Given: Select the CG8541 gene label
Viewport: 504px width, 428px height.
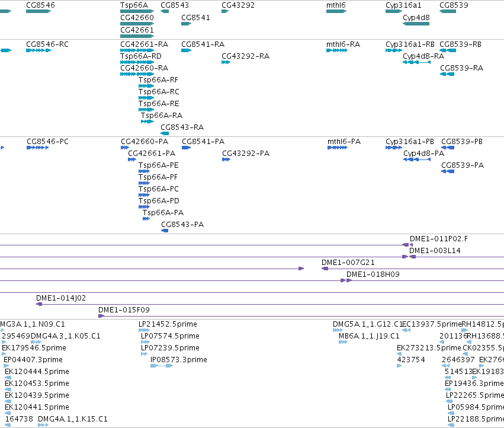Looking at the screenshot, I should tap(195, 17).
